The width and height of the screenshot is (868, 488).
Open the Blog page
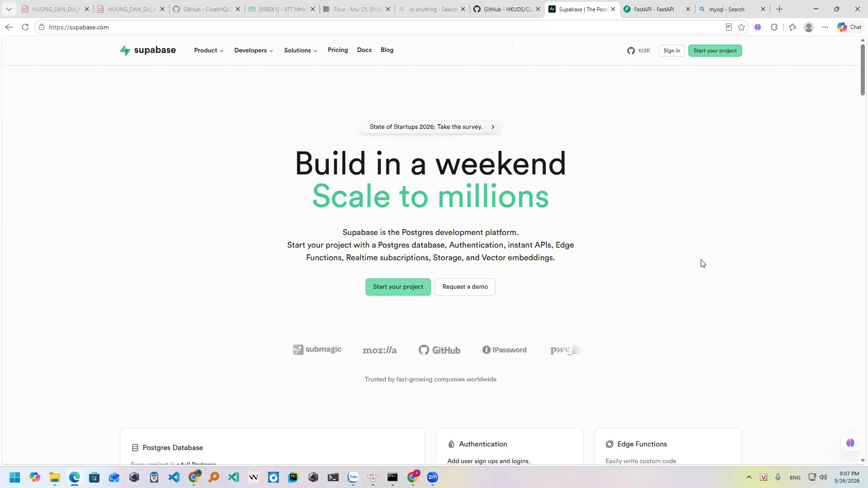click(x=387, y=50)
